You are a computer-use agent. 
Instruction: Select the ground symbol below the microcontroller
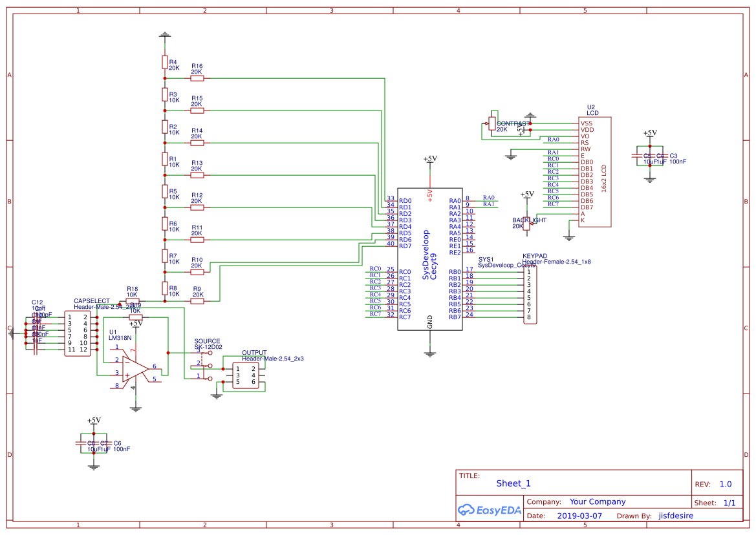(429, 352)
